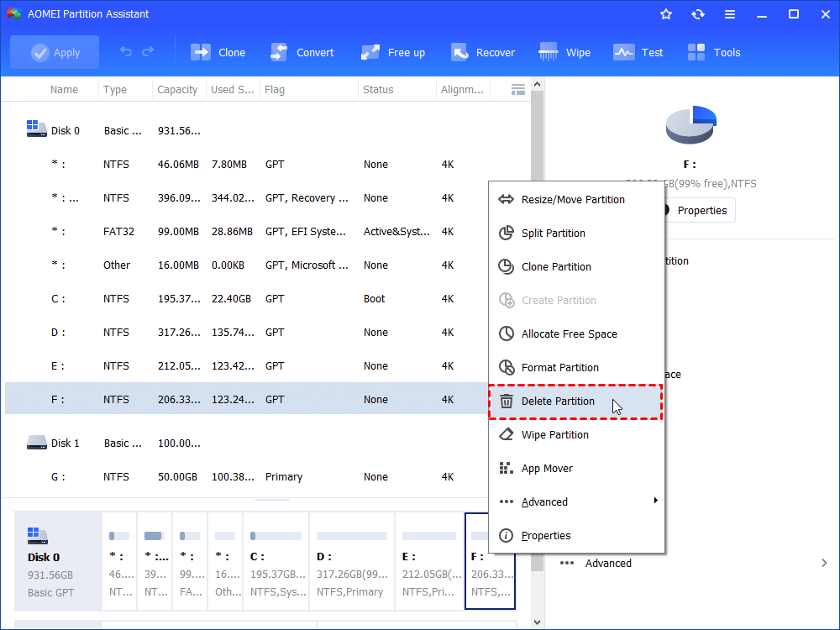Open Properties for the F: drive

[x=701, y=210]
